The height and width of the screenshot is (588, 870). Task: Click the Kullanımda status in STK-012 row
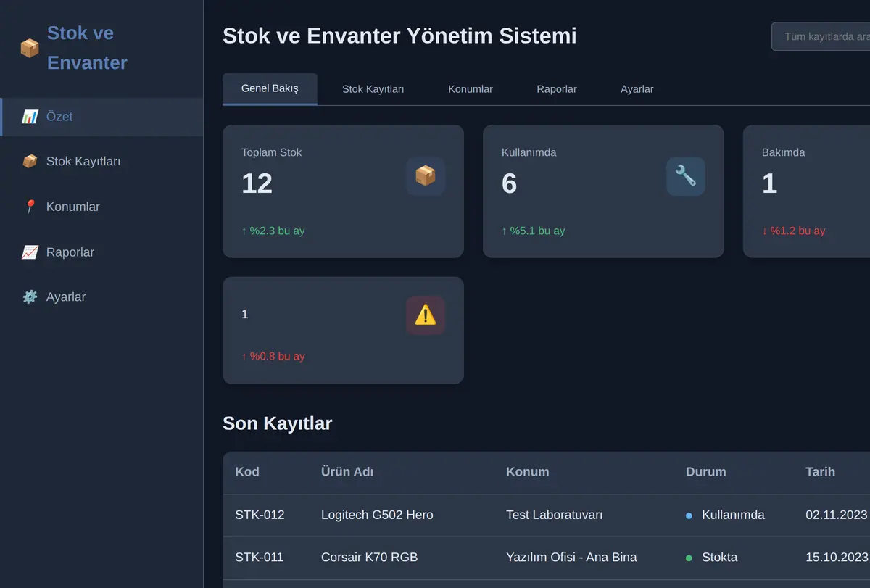[725, 515]
